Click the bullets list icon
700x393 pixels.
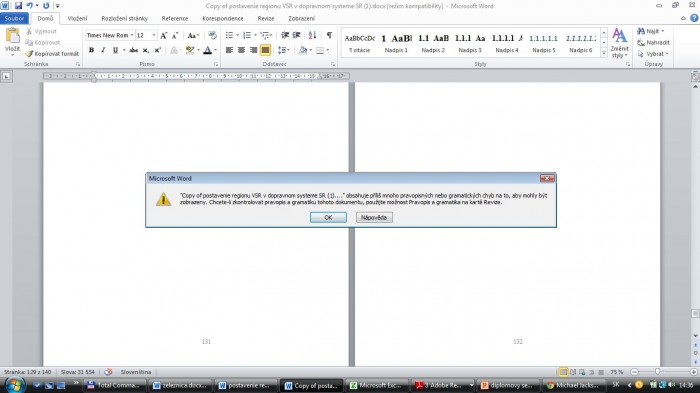[229, 35]
